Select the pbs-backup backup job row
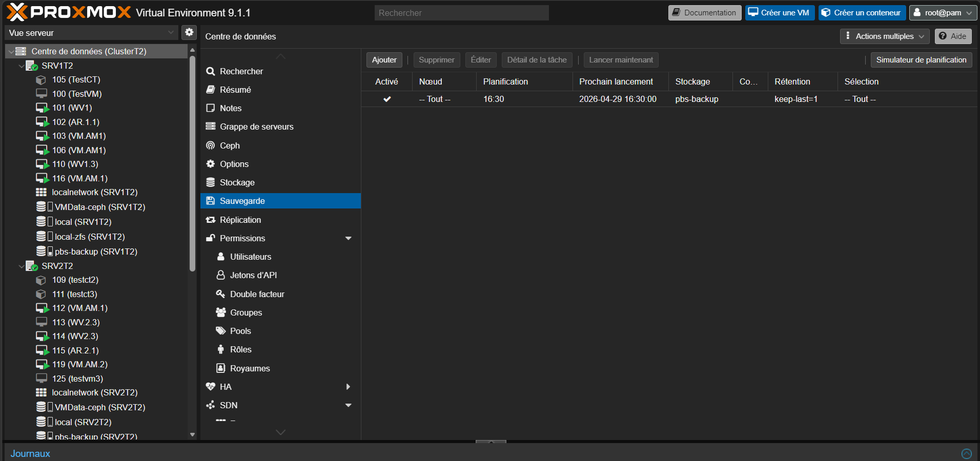Image resolution: width=980 pixels, height=461 pixels. (669, 99)
